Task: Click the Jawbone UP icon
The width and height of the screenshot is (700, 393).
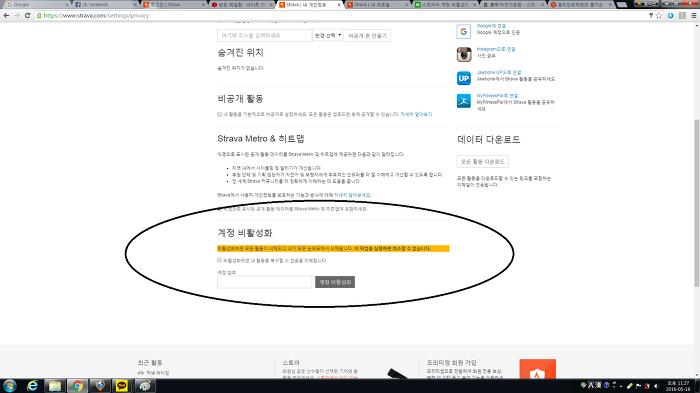Action: click(464, 78)
